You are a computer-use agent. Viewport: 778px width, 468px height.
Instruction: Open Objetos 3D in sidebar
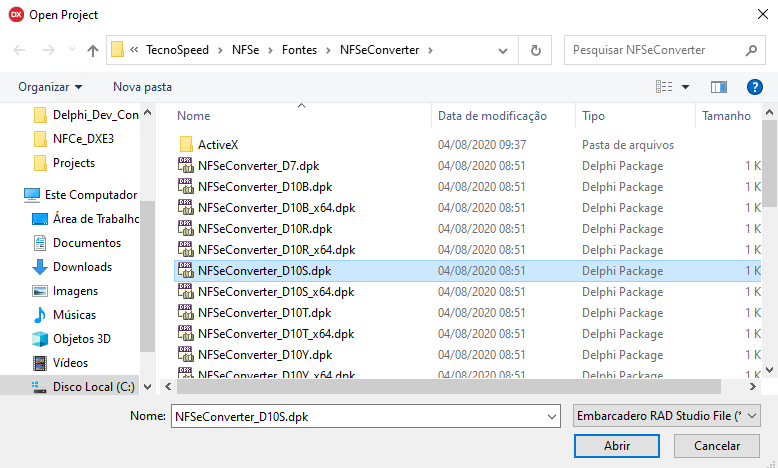[x=71, y=338]
